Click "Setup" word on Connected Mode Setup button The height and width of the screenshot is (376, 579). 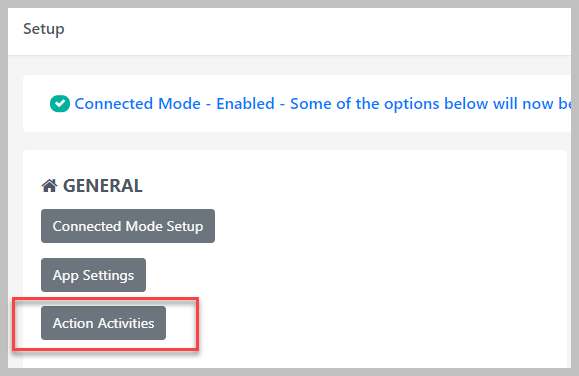185,227
